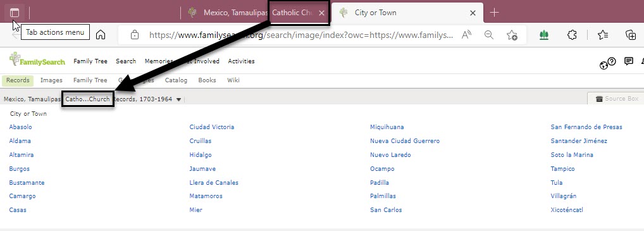Click the new tab plus button
The width and height of the screenshot is (644, 231).
[494, 13]
